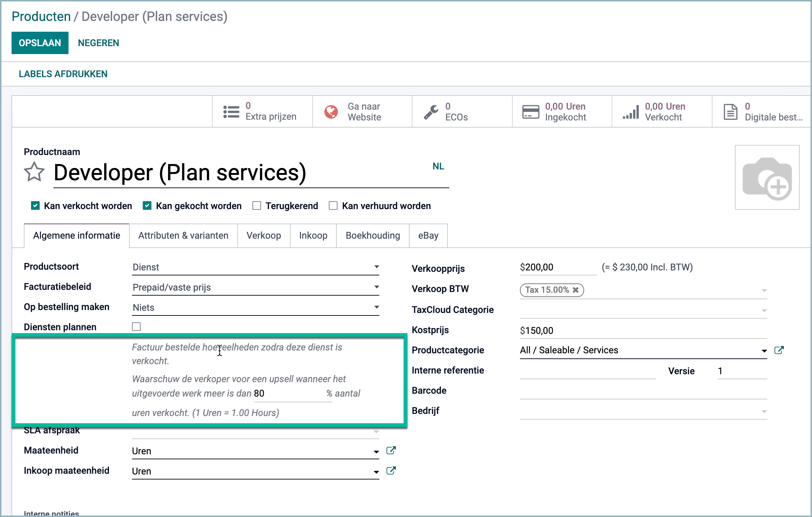The height and width of the screenshot is (517, 812).
Task: Enable the Terugkerend checkbox
Action: coord(257,205)
